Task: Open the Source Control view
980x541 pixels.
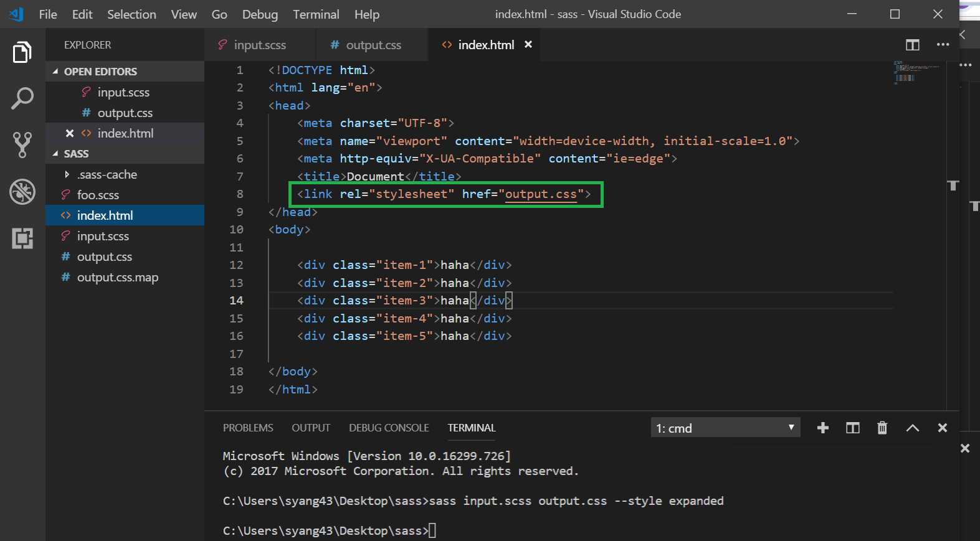Action: (x=22, y=144)
